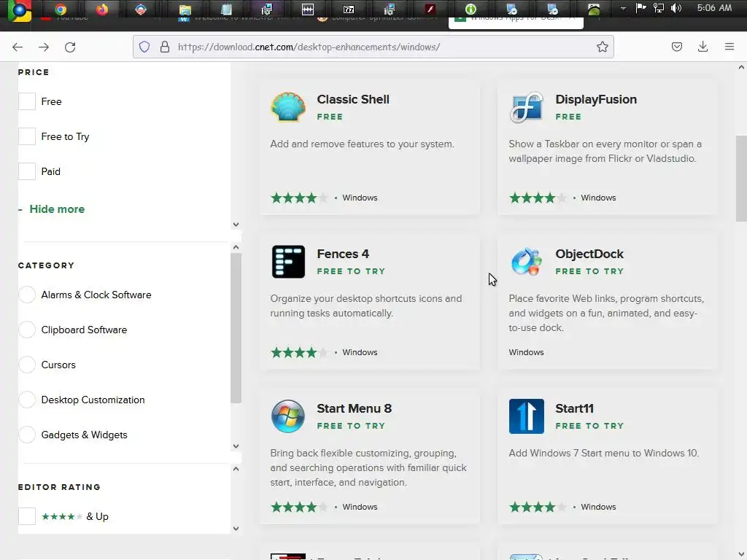Viewport: 747px width, 560px height.
Task: Open Start11 title link
Action: click(x=575, y=408)
